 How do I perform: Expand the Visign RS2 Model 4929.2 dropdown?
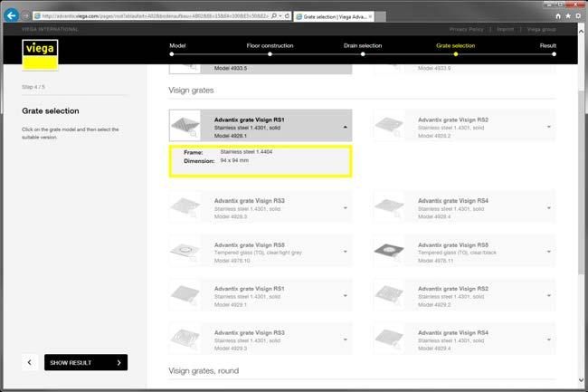548,296
